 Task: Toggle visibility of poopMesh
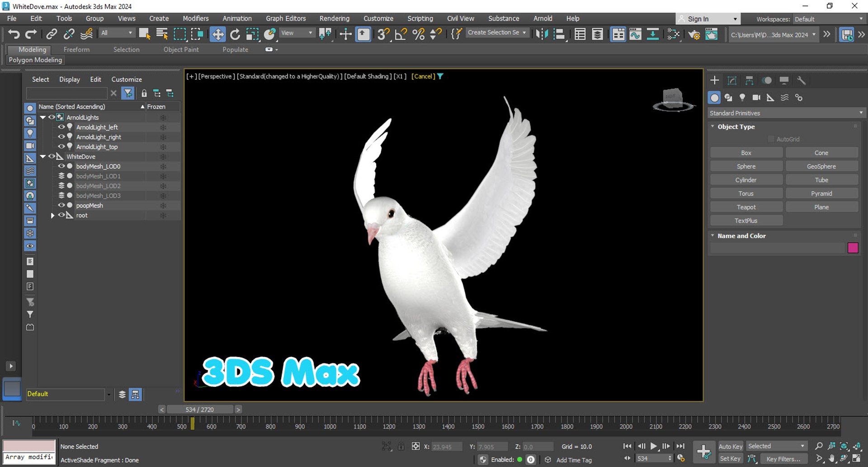coord(61,205)
